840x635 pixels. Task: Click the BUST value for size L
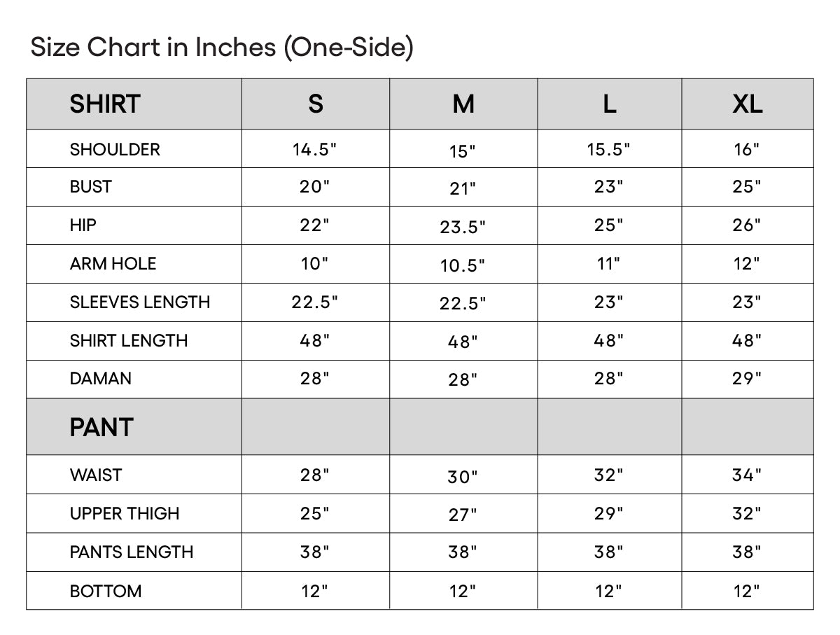click(609, 187)
